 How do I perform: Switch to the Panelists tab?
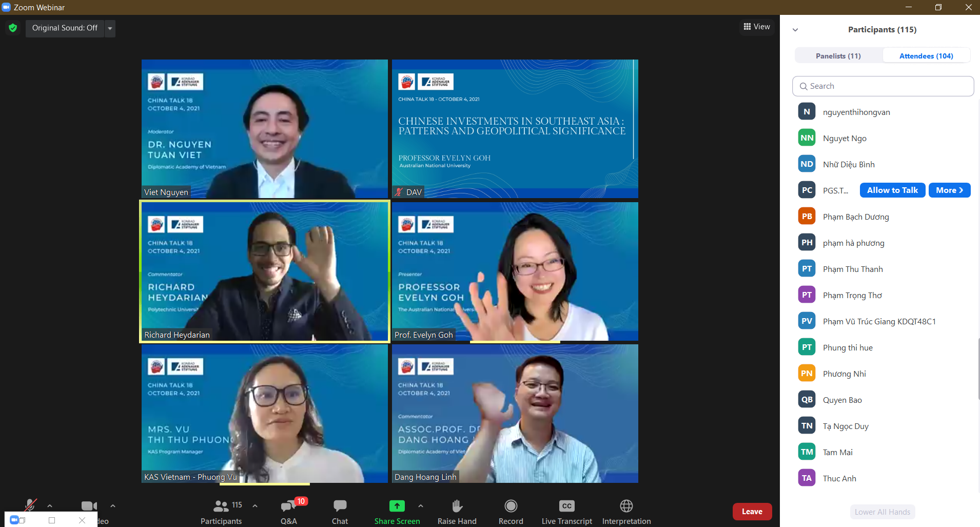pos(838,56)
